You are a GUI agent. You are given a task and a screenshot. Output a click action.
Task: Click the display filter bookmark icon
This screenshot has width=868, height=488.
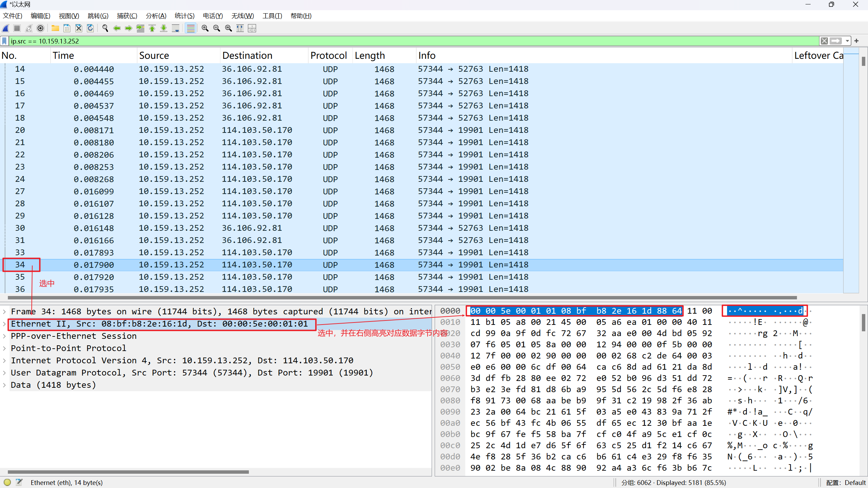coord(4,41)
